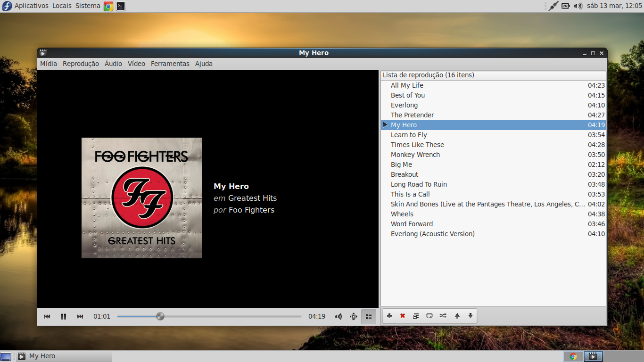644x362 pixels.
Task: Click the battery status tray icon
Action: tap(566, 6)
